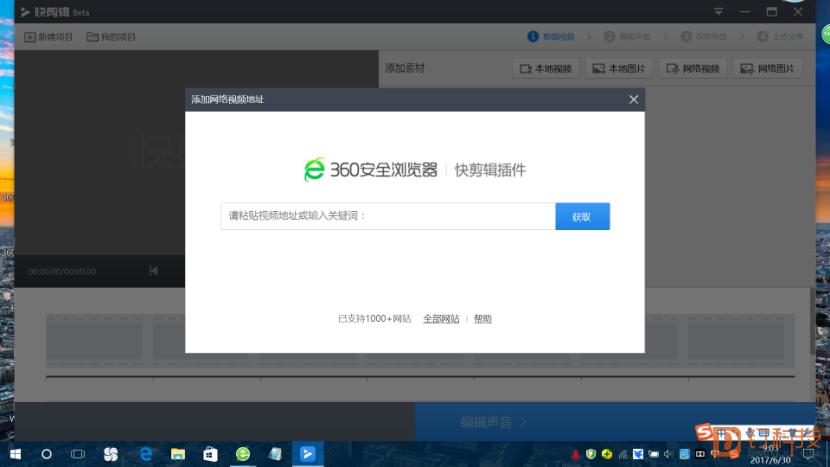
Task: Open the fan-shaped app in taskbar
Action: coord(111,454)
